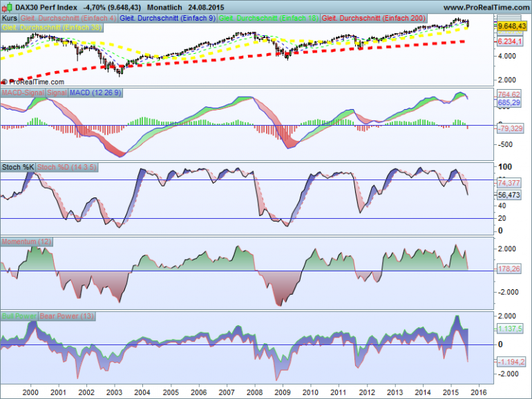The width and height of the screenshot is (532, 399).
Task: Click Gleit. Durchschnitt (Einfach 9) label
Action: 168,19
